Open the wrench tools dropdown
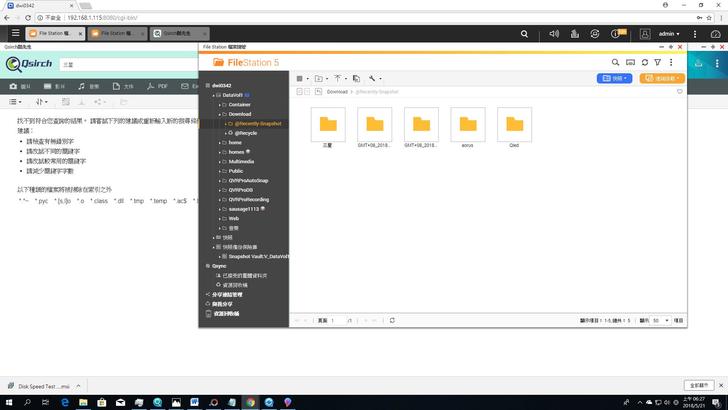728x410 pixels. point(374,78)
